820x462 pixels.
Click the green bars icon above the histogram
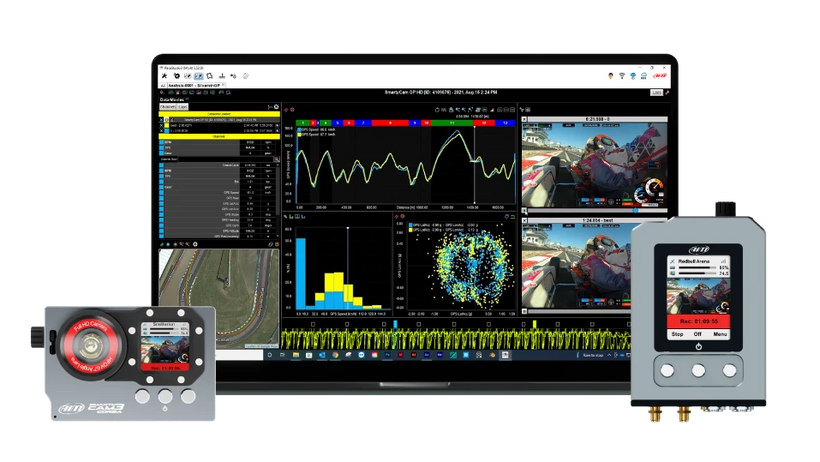tap(291, 217)
